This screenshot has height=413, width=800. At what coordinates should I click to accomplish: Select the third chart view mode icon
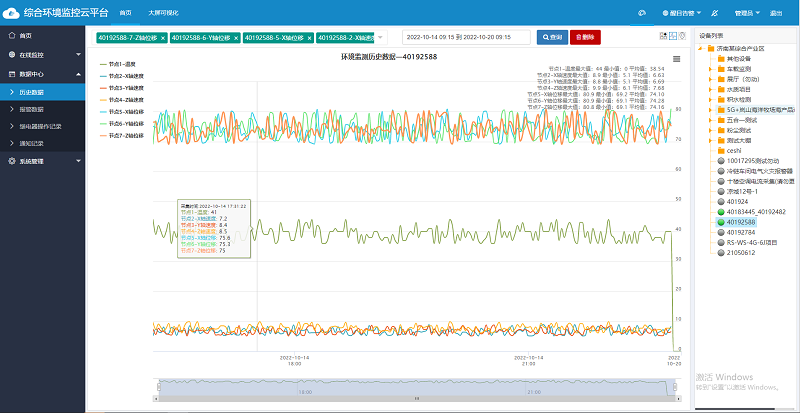tap(682, 36)
